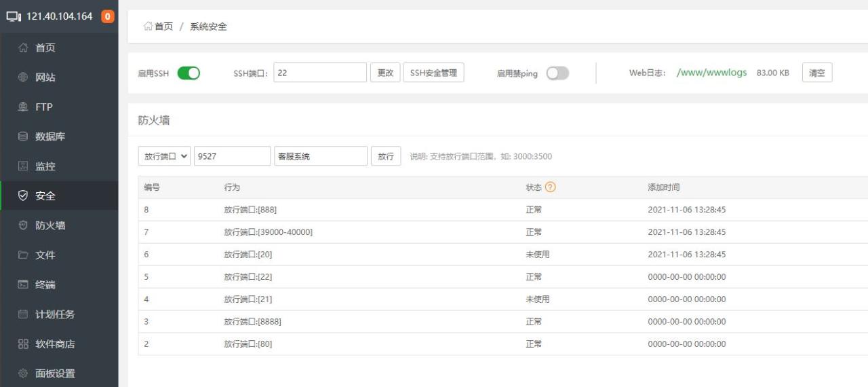868x387 pixels.
Task: Select 防火墙 in the sidebar
Action: click(x=50, y=225)
